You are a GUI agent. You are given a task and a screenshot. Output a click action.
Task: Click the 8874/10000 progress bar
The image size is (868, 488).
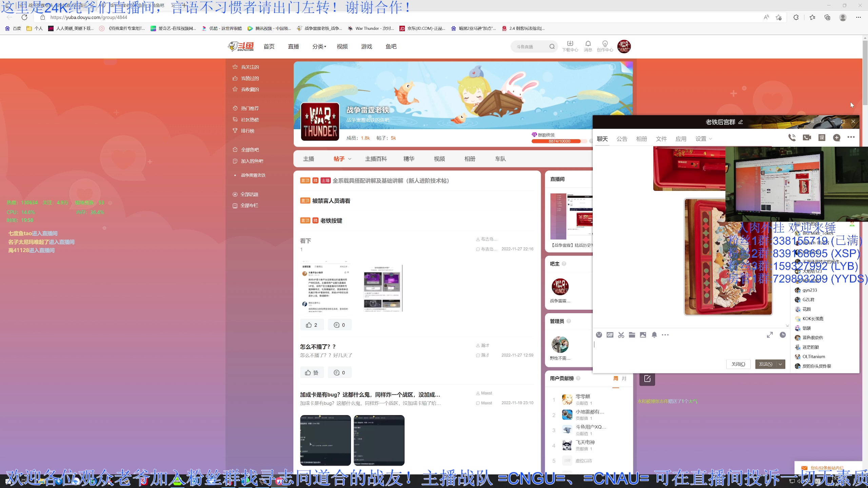559,141
